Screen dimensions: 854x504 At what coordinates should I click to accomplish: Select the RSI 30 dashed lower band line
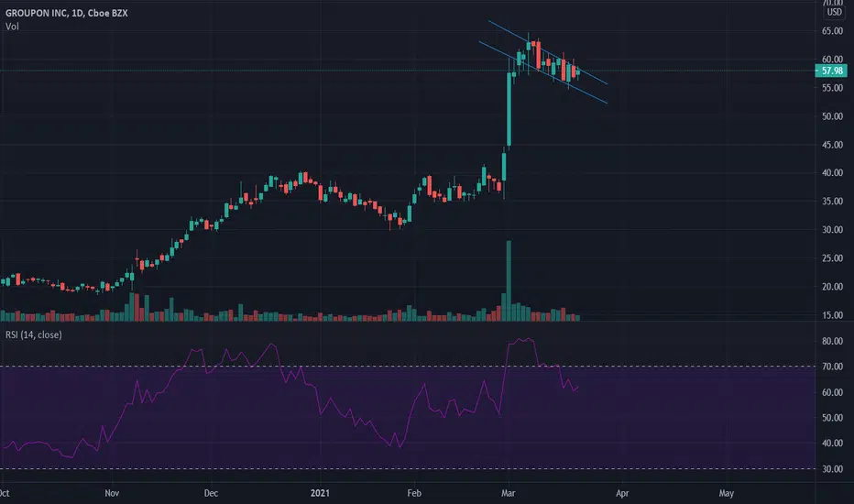(408, 468)
